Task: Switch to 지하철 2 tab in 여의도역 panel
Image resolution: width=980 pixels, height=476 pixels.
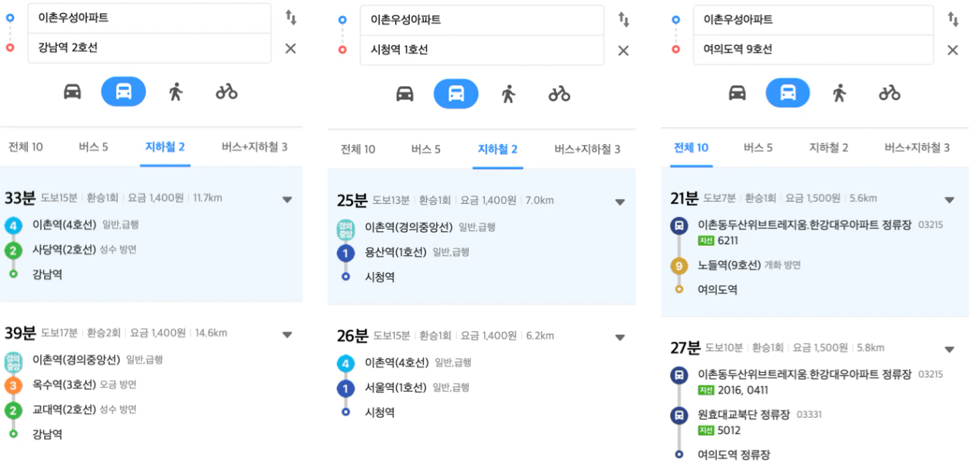Action: point(829,147)
